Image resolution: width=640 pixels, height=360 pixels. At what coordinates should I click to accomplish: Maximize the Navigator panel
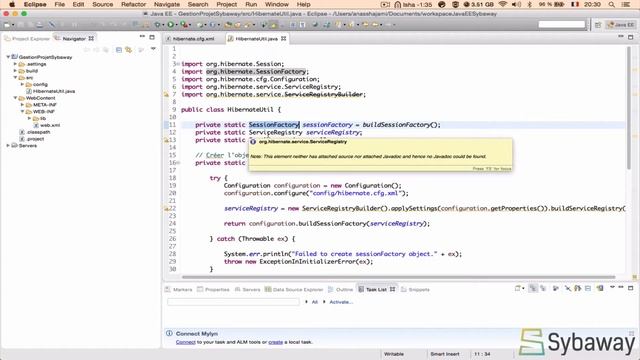(x=152, y=37)
